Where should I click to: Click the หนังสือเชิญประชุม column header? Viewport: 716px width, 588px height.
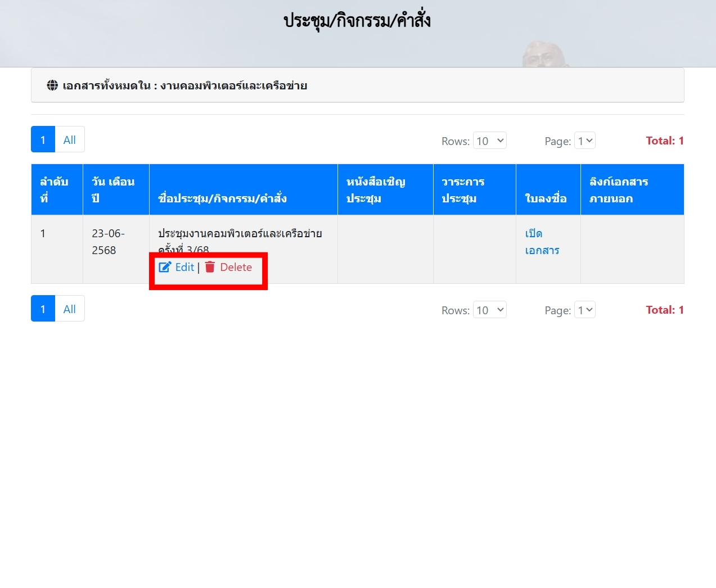click(x=376, y=189)
